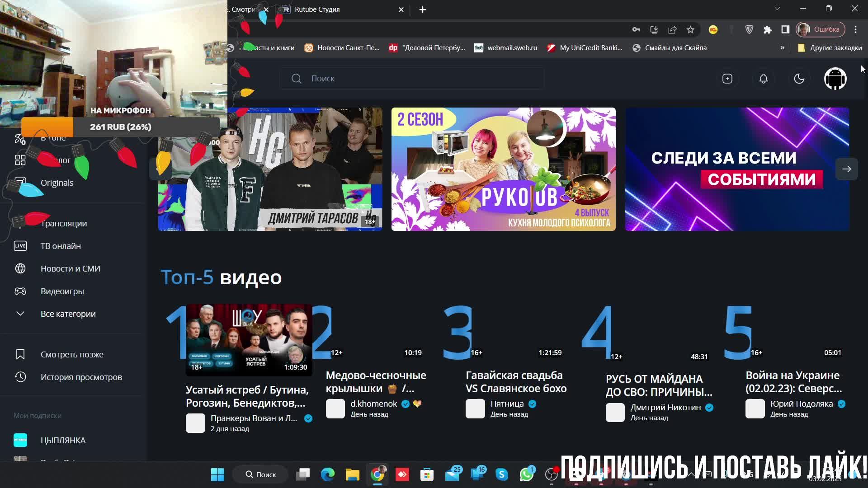Open WhatsApp from the taskbar
The image size is (868, 488).
526,474
